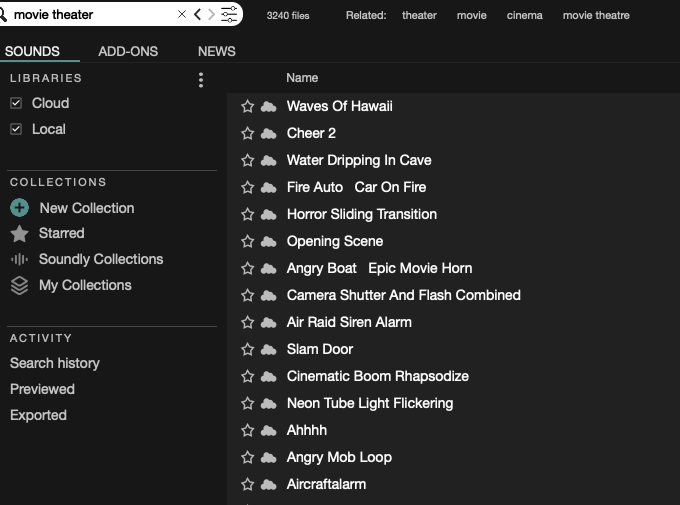Click cloud icon for Horror Sliding Transition
Screen dimensions: 680x505
point(268,214)
